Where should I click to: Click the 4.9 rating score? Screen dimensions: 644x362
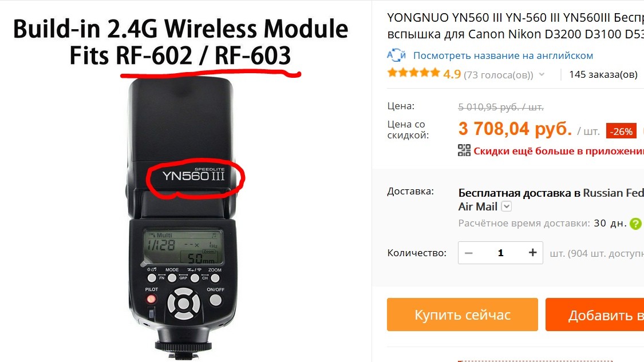(x=452, y=74)
